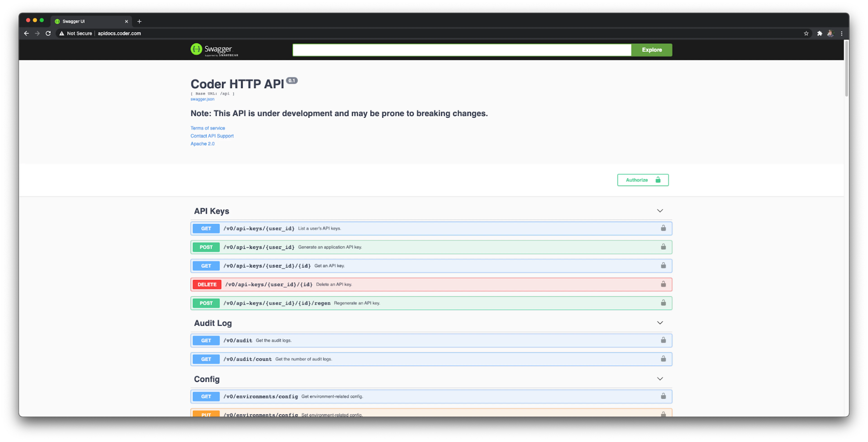Click the lock icon on GET /v0/environments/config row
Viewport: 868px width, 442px height.
pyautogui.click(x=663, y=396)
